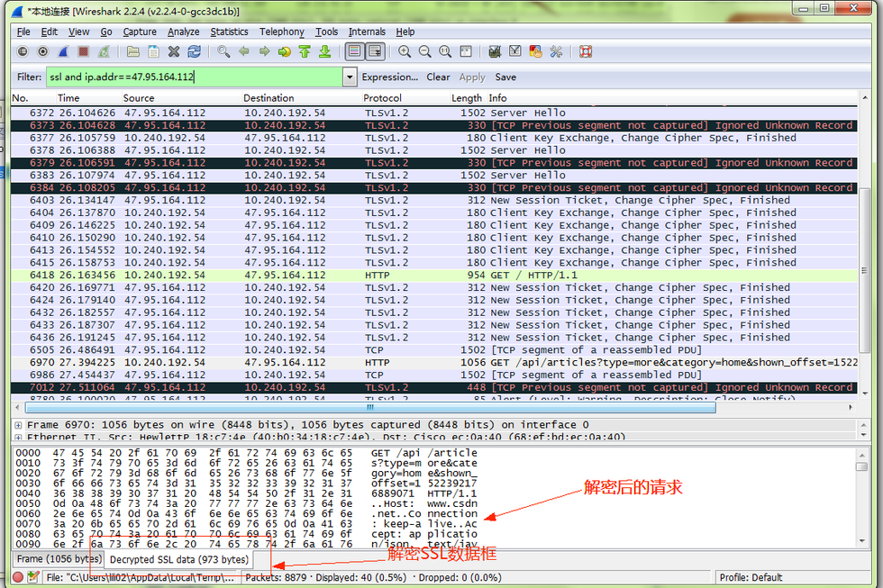Click the Profile: Default status entry

750,577
